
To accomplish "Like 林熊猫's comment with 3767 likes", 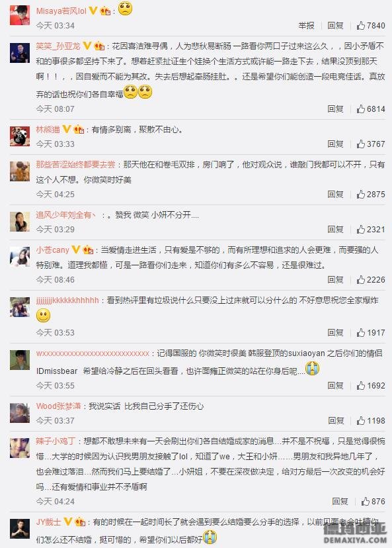I will pyautogui.click(x=360, y=144).
